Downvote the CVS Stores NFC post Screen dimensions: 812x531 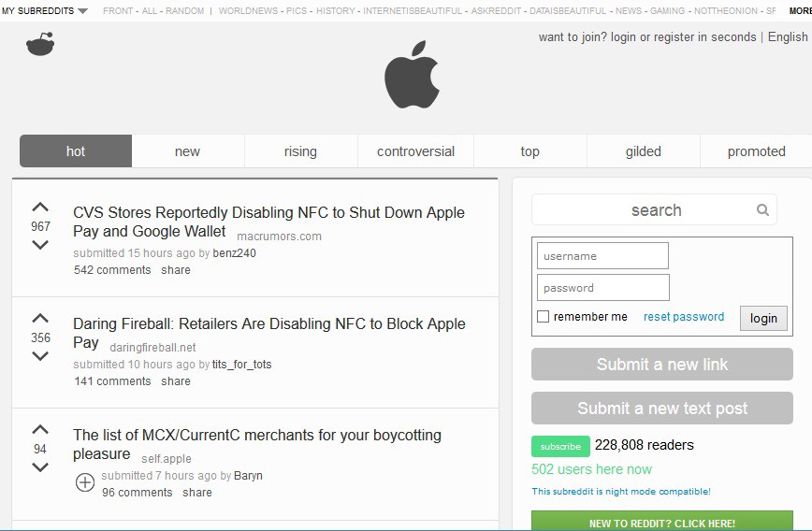(40, 245)
